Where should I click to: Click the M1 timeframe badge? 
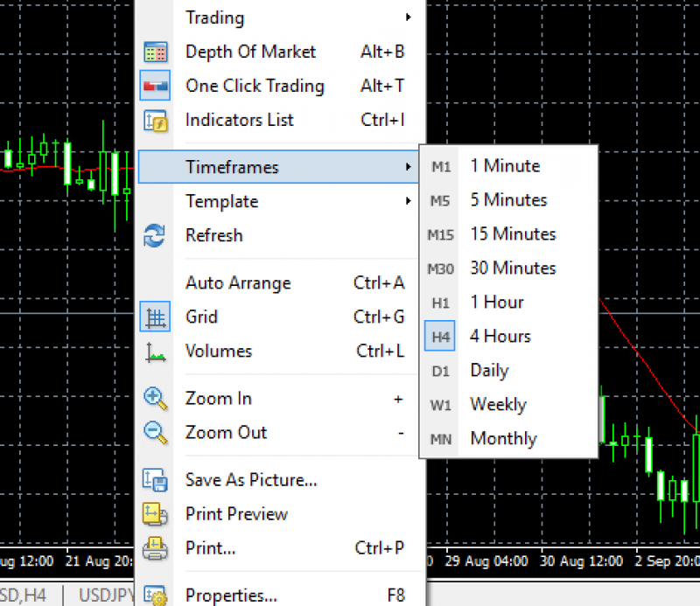(441, 167)
